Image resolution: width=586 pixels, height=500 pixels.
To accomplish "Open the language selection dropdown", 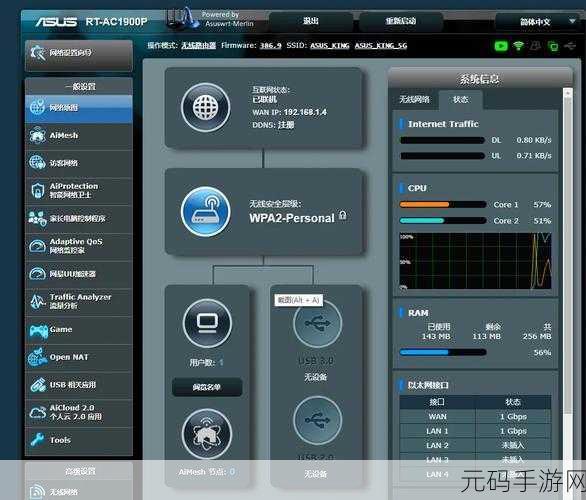I will pyautogui.click(x=540, y=22).
